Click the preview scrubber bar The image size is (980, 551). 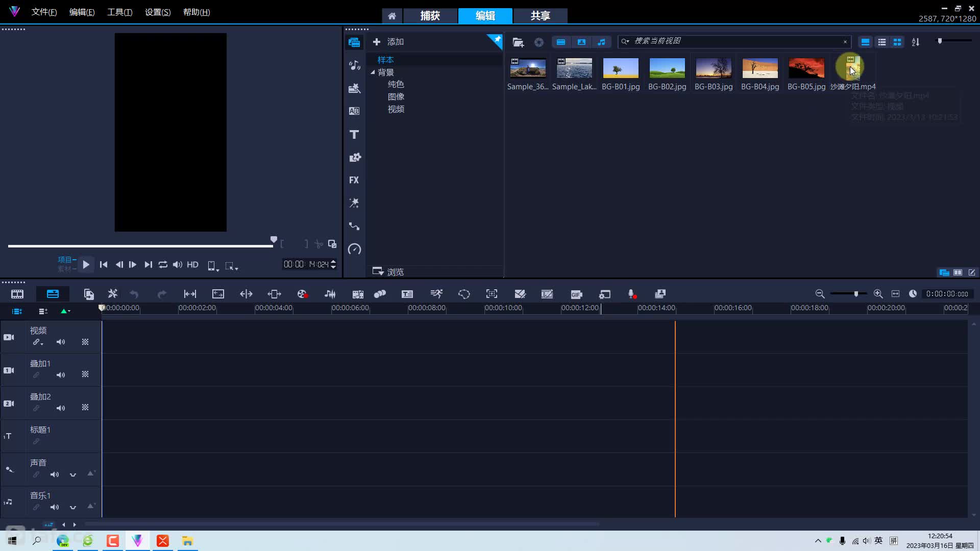point(140,246)
